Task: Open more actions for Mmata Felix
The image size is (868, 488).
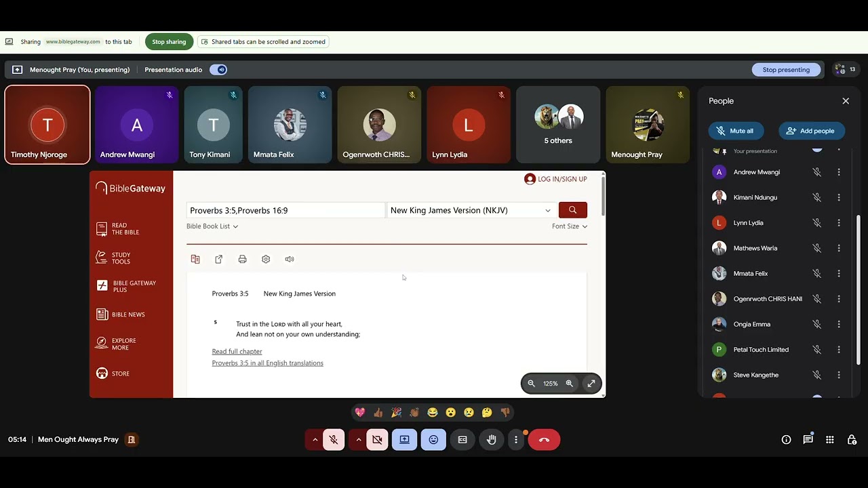Action: 839,274
